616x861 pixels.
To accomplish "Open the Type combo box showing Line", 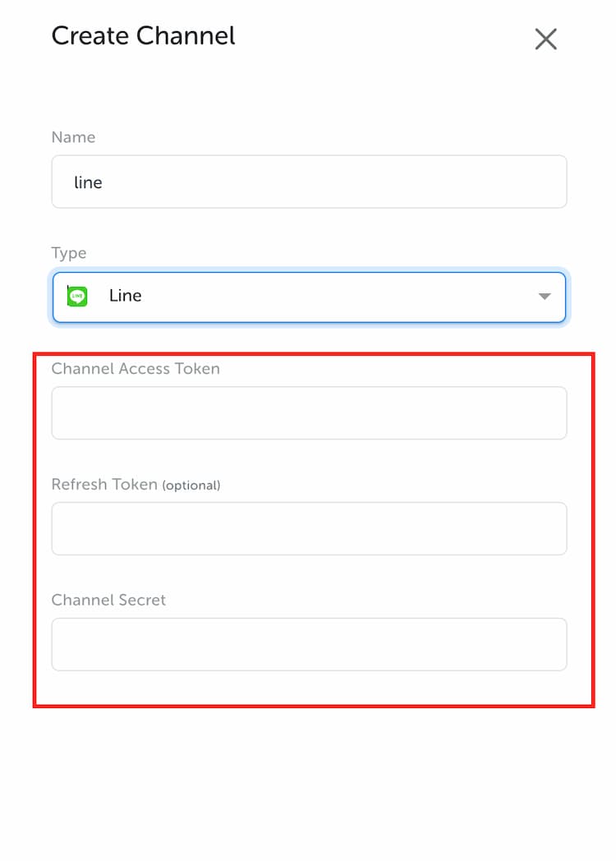I will (x=309, y=297).
